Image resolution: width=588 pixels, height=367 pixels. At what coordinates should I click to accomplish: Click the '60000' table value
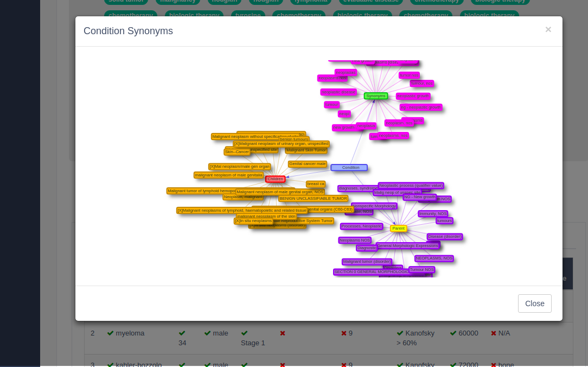(468, 333)
